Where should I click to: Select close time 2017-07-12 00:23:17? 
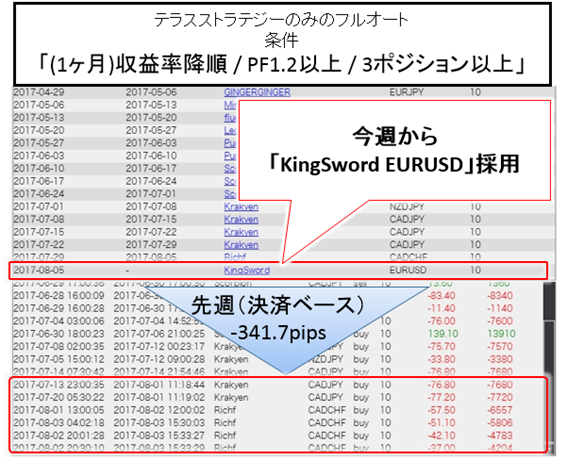159,346
